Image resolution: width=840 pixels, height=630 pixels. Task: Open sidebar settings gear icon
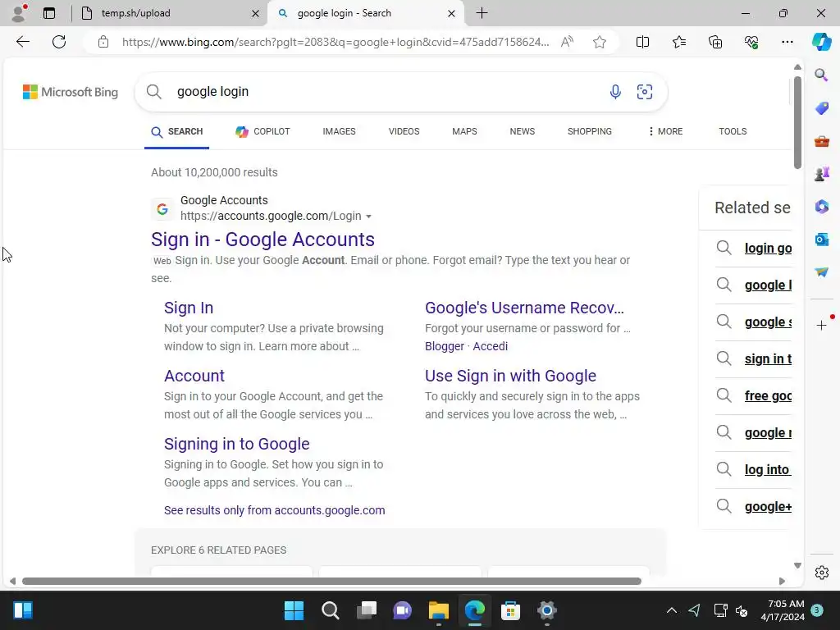pos(821,573)
